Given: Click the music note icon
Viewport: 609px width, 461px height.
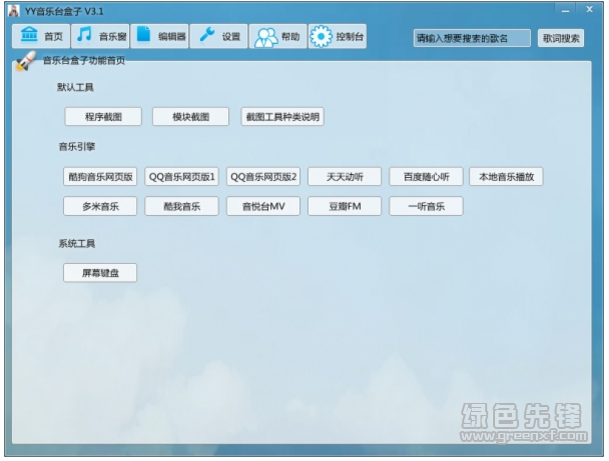Looking at the screenshot, I should (x=84, y=34).
